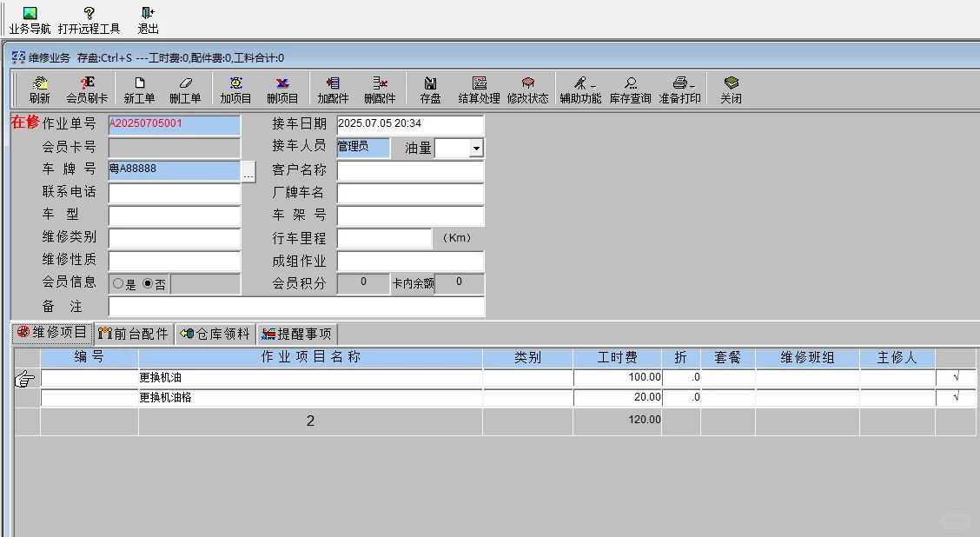Click the 主修人 column header
This screenshot has width=980, height=537.
click(897, 358)
